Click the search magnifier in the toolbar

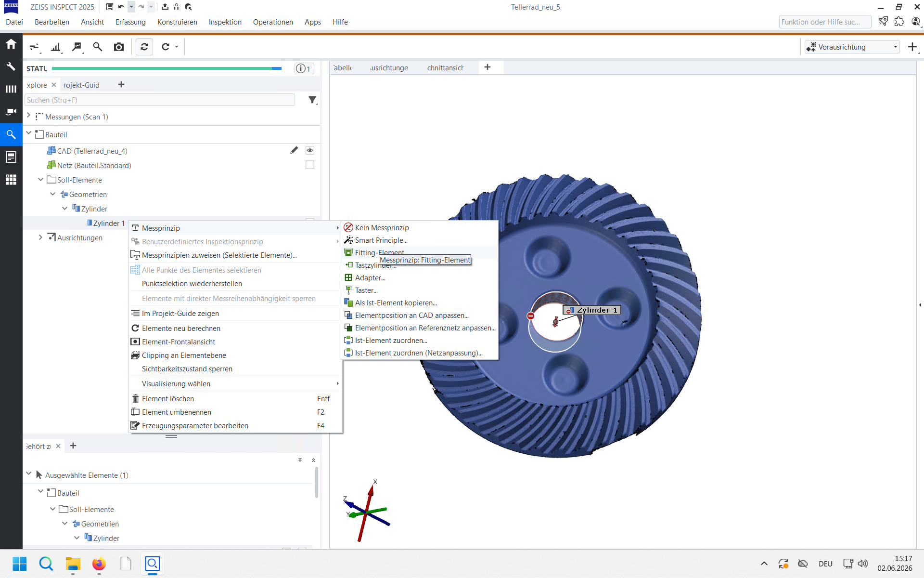98,47
